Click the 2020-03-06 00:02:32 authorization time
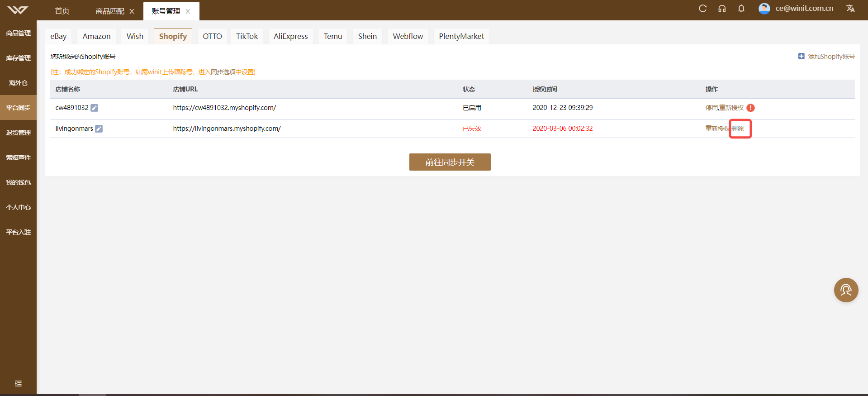Image resolution: width=868 pixels, height=396 pixels. [x=563, y=129]
